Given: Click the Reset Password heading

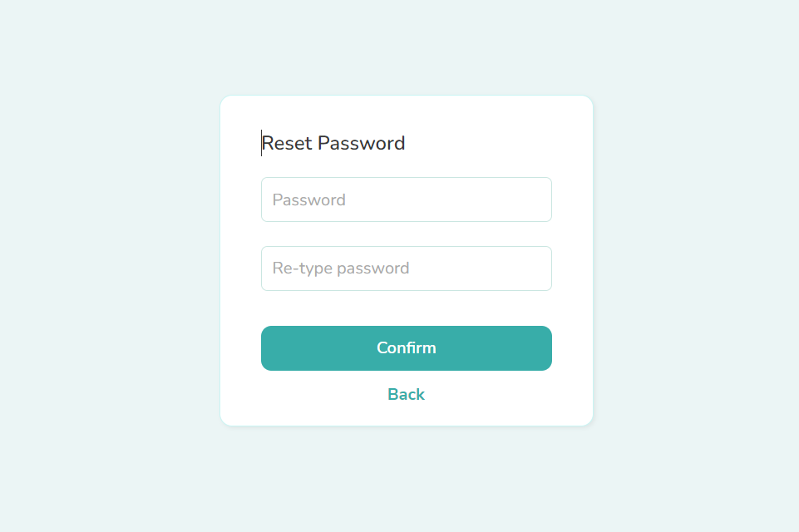Looking at the screenshot, I should coord(333,144).
